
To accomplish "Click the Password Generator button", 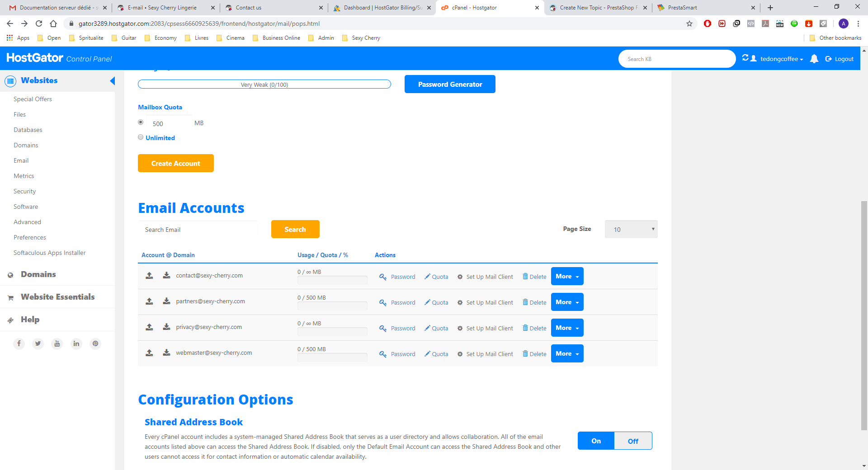I will point(450,84).
